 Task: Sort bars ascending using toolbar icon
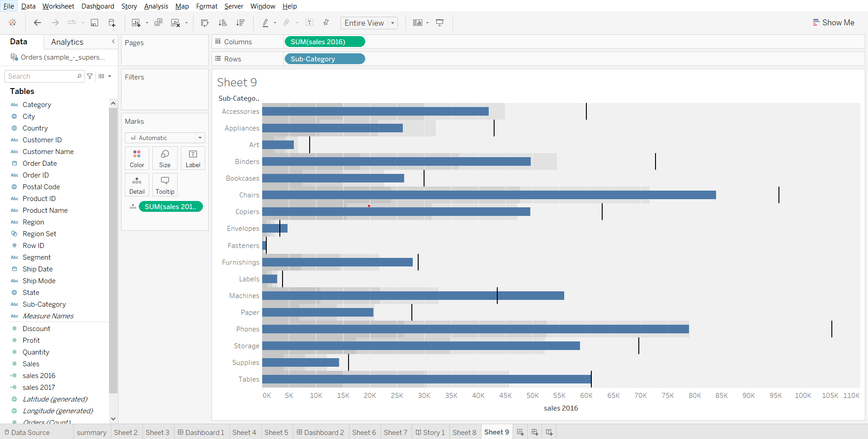(222, 23)
